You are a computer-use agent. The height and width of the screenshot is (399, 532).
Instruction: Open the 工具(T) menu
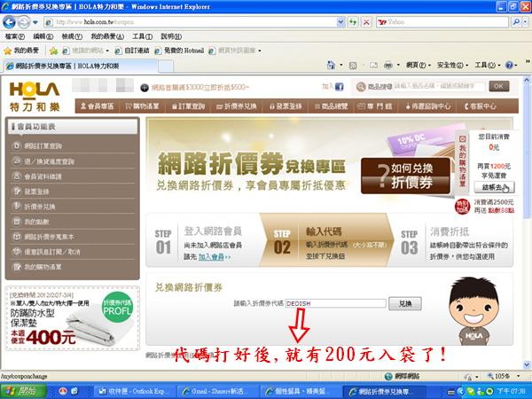point(142,36)
